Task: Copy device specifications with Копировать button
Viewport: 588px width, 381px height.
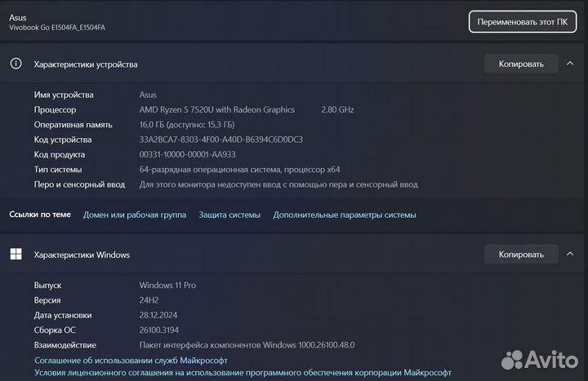Action: (521, 64)
